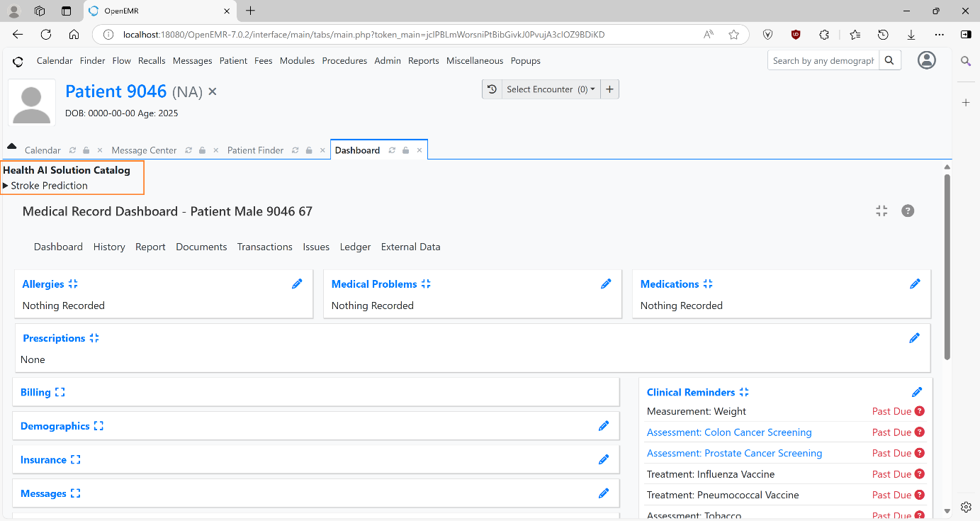
Task: Open the Select Encounter dropdown
Action: coord(549,89)
